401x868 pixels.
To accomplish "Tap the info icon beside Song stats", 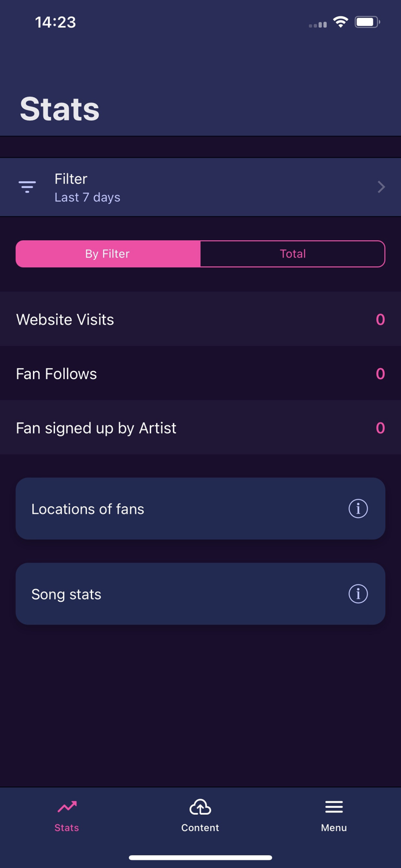I will tap(358, 594).
